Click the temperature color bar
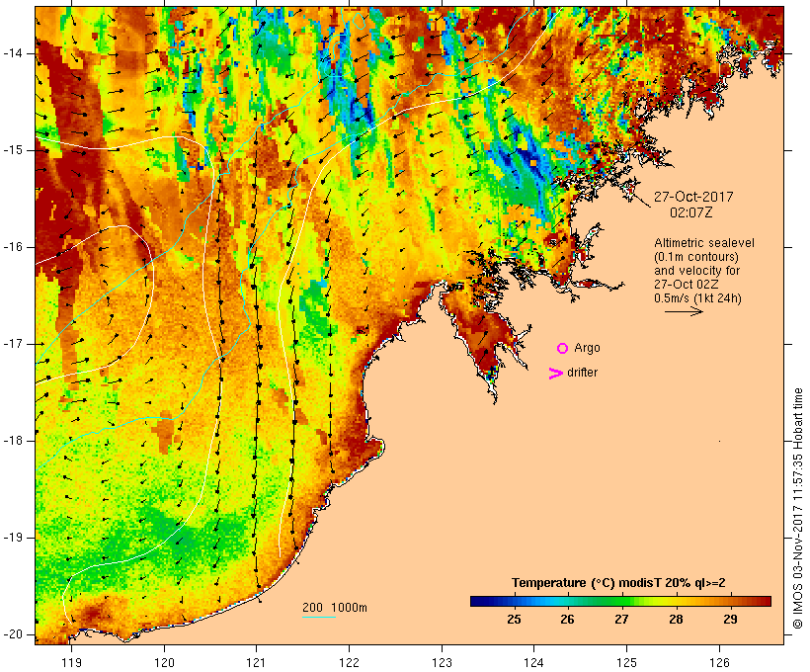This screenshot has width=810, height=672. pyautogui.click(x=620, y=601)
